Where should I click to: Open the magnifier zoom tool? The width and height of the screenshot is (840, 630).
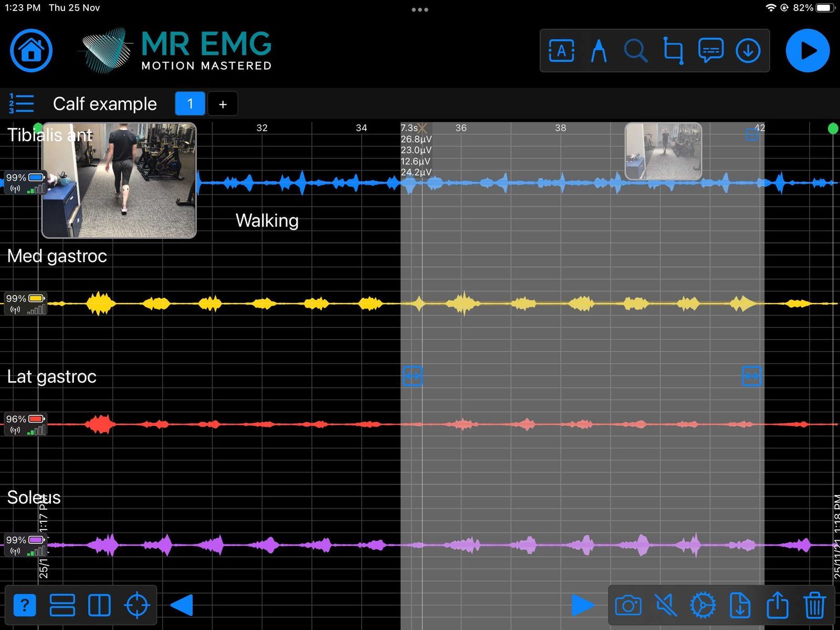pos(635,51)
